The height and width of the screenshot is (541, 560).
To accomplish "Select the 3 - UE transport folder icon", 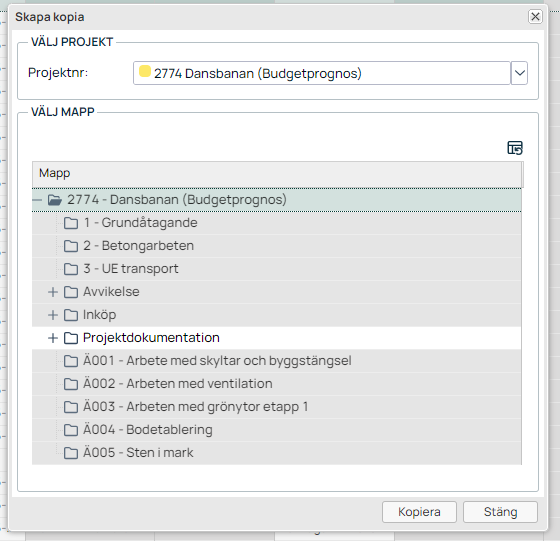I will click(71, 269).
